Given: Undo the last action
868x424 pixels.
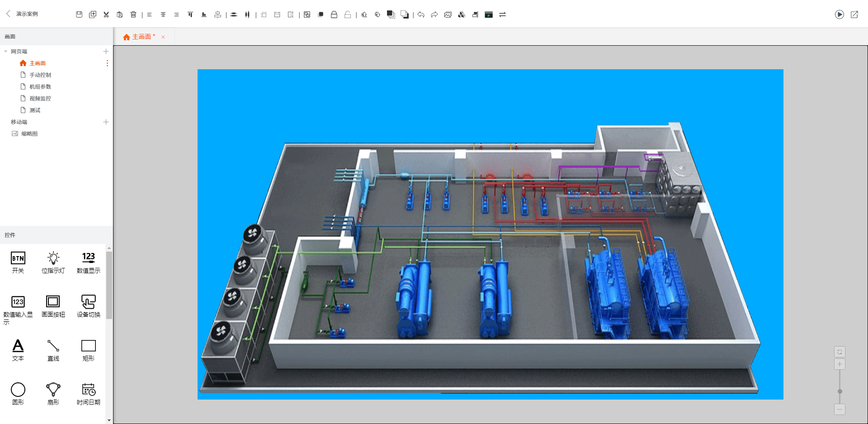Looking at the screenshot, I should pyautogui.click(x=421, y=14).
